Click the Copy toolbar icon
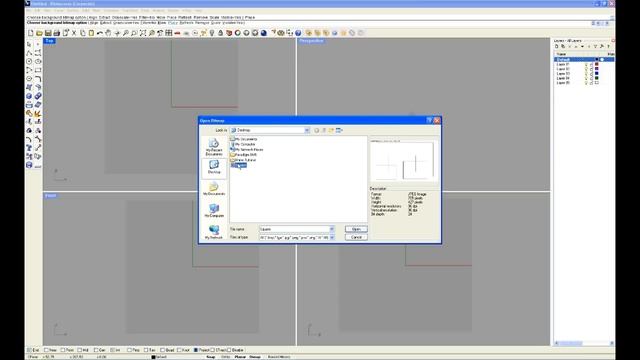Viewport: 640px width, 360px height. pyautogui.click(x=82, y=33)
